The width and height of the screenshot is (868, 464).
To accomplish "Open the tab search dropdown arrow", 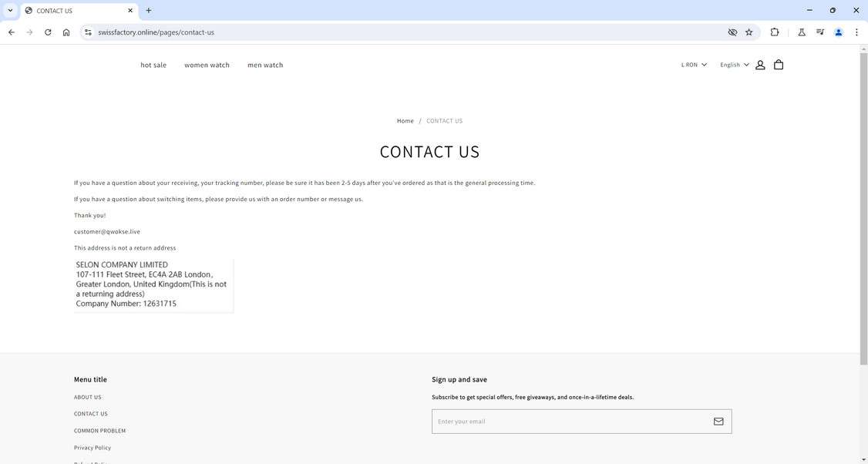I will tap(10, 10).
